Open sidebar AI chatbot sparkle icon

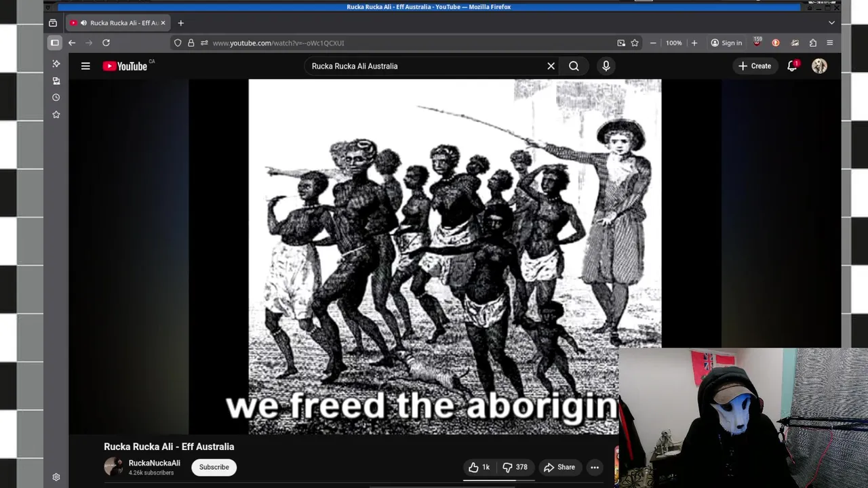pyautogui.click(x=56, y=64)
